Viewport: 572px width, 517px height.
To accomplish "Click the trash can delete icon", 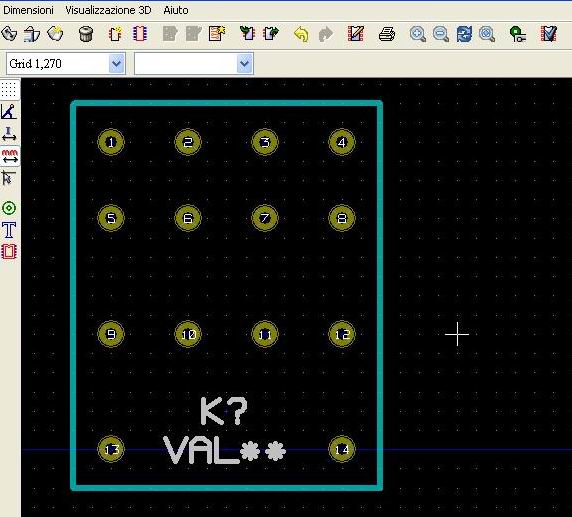I will click(86, 34).
